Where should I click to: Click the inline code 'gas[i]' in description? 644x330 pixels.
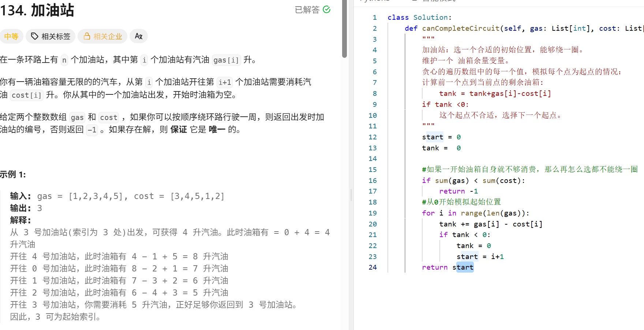point(226,60)
